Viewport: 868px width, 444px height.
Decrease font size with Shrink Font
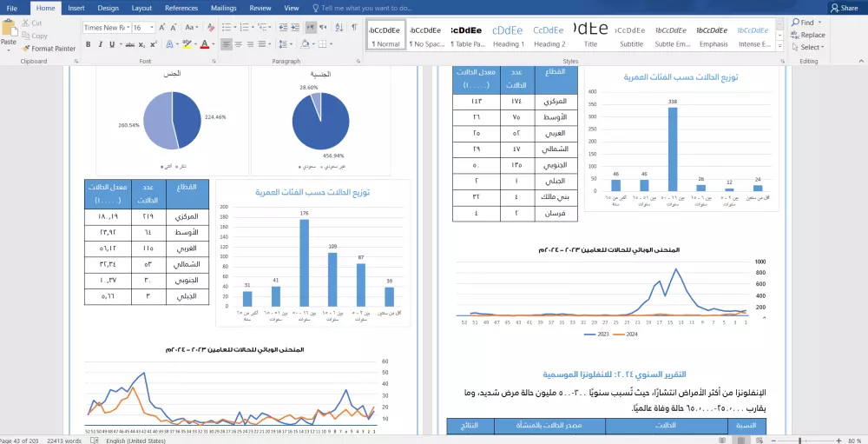point(174,27)
